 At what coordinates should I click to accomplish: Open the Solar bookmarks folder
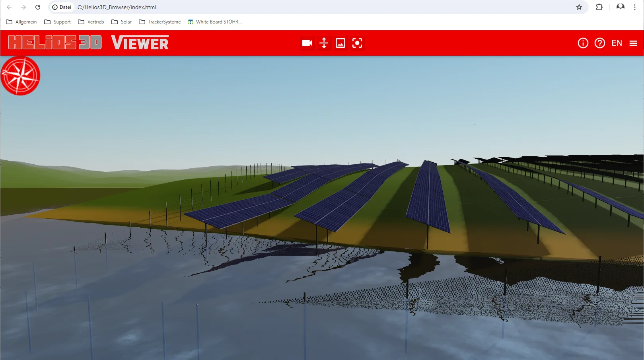tap(122, 22)
